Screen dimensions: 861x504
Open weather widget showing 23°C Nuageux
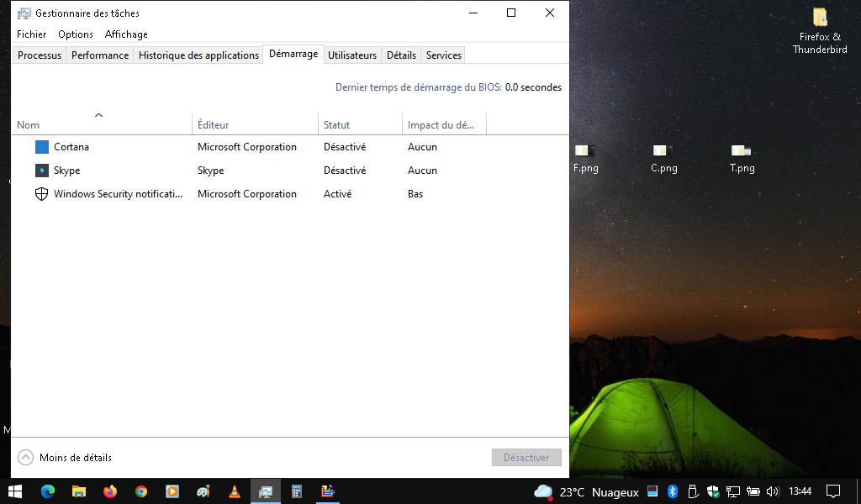(x=586, y=492)
